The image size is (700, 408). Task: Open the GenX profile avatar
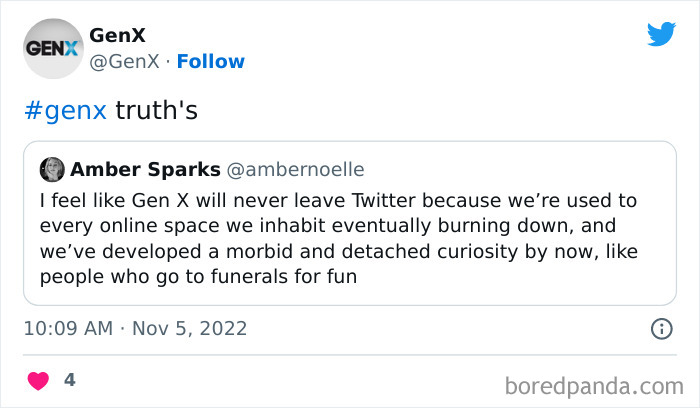coord(52,48)
